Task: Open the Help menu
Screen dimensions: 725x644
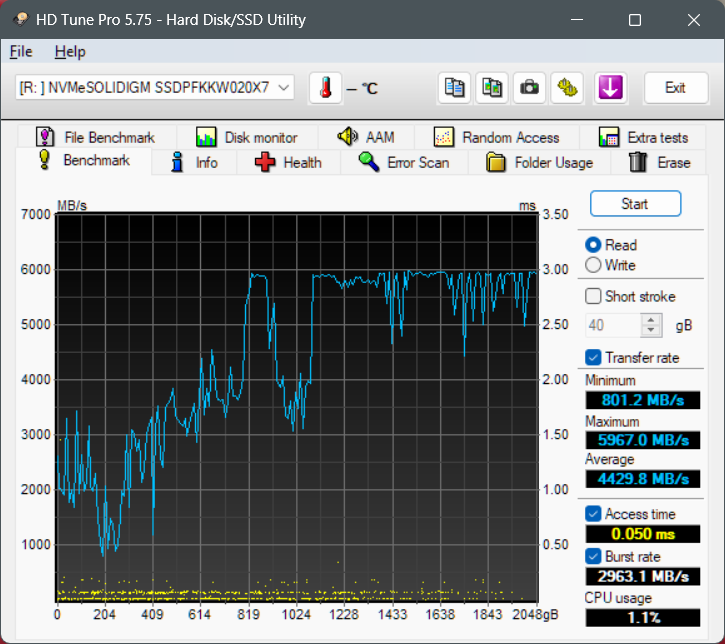Action: [x=70, y=52]
